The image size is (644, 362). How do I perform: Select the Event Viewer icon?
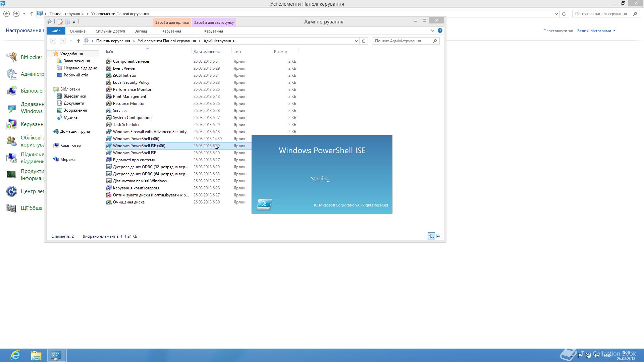[109, 68]
